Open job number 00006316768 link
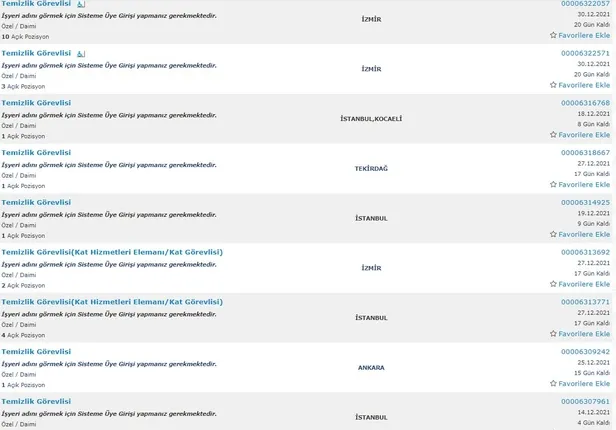Image resolution: width=616 pixels, height=430 pixels. click(585, 102)
